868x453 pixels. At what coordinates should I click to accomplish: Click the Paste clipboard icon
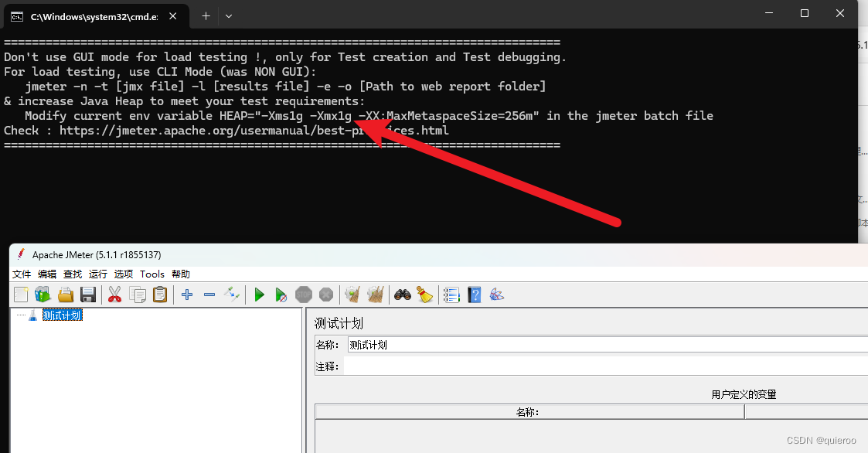click(160, 295)
